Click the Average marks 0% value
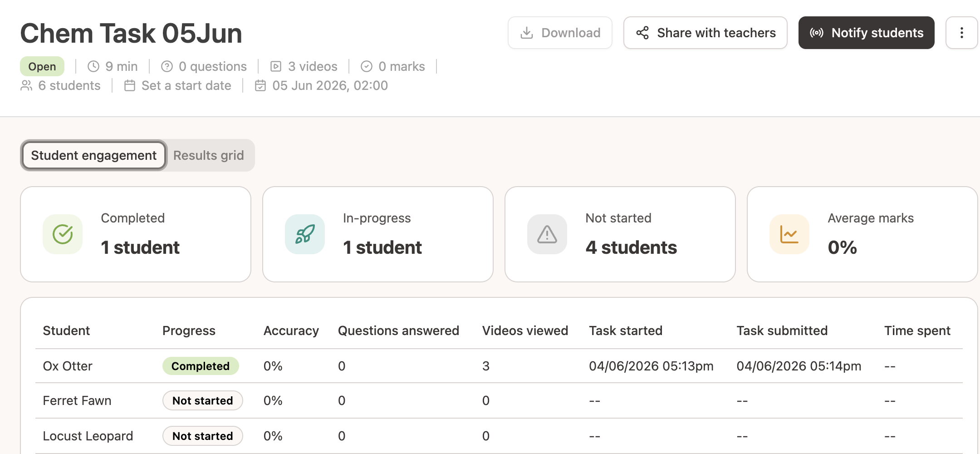 tap(843, 248)
